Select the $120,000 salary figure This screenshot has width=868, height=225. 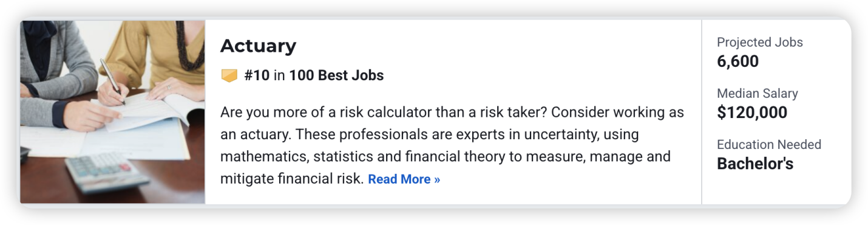[752, 112]
